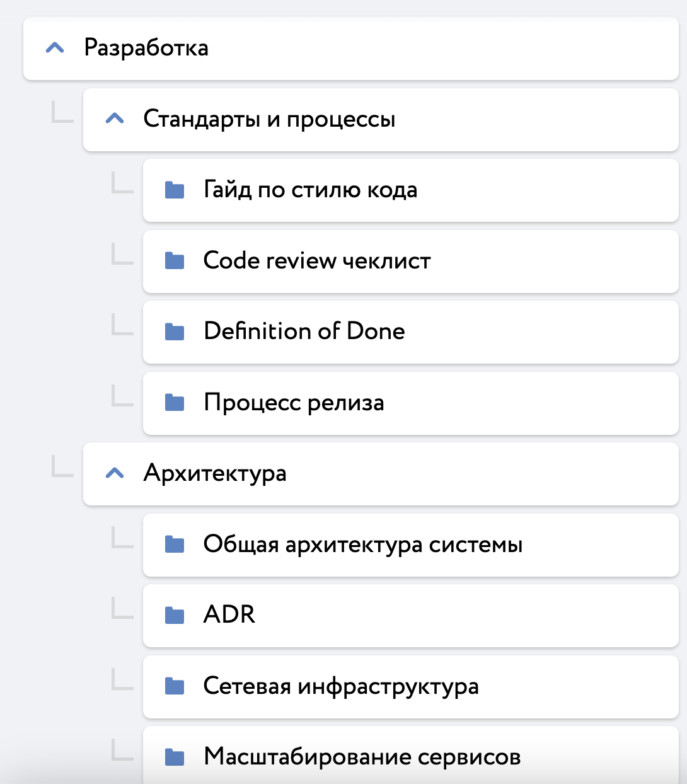This screenshot has height=784, width=687.
Task: Open Общая архитектура системы item
Action: (x=411, y=545)
